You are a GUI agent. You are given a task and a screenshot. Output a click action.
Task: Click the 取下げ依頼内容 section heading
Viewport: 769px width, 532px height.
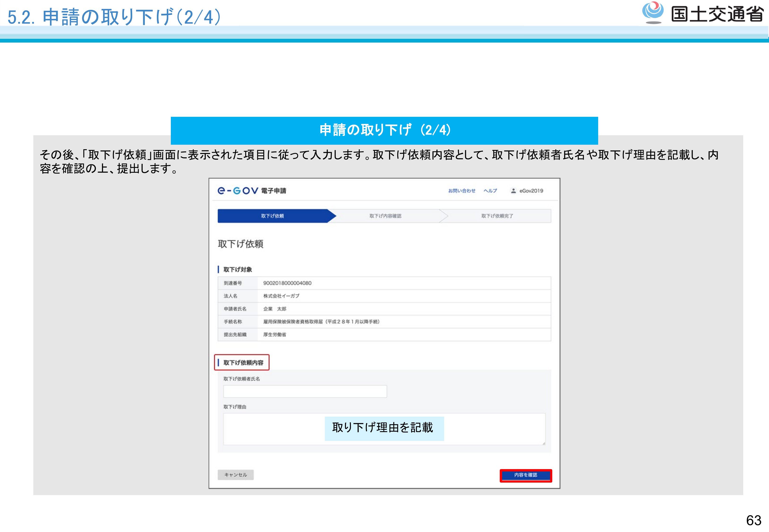243,363
